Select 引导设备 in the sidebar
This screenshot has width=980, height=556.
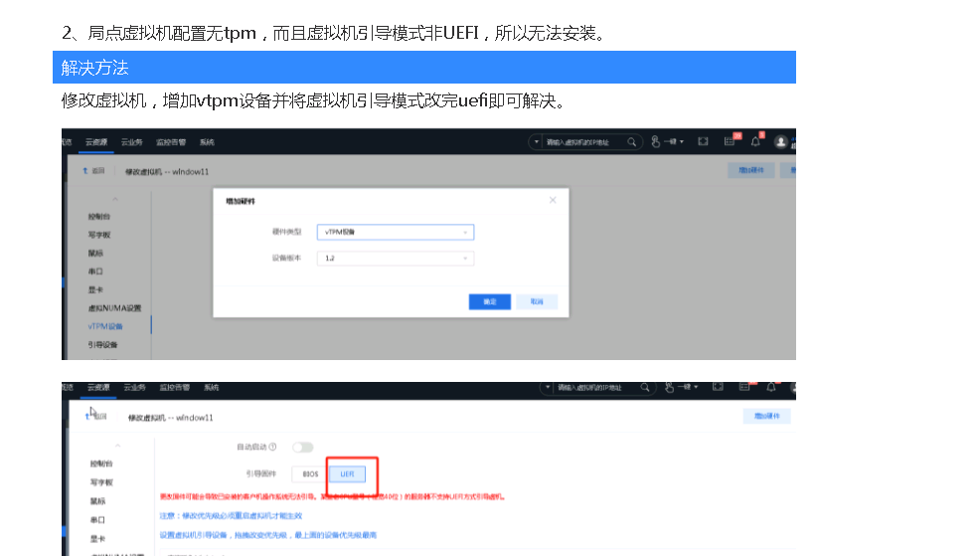click(x=103, y=344)
